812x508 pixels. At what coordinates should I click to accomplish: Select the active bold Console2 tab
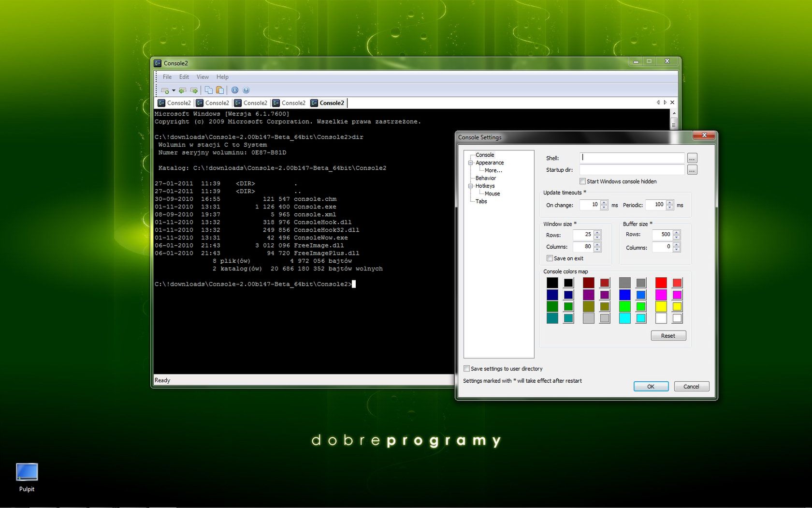[x=328, y=103]
